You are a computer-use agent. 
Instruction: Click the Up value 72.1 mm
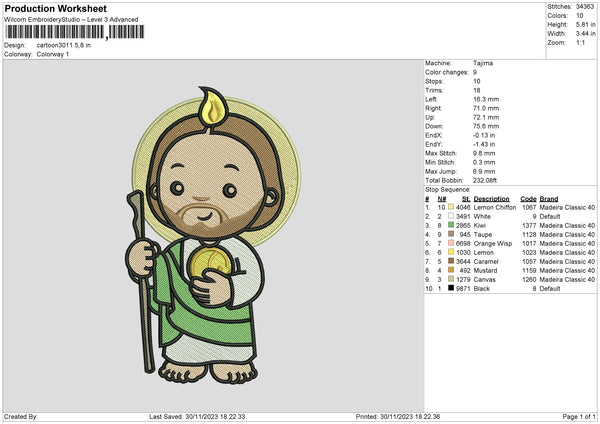486,117
